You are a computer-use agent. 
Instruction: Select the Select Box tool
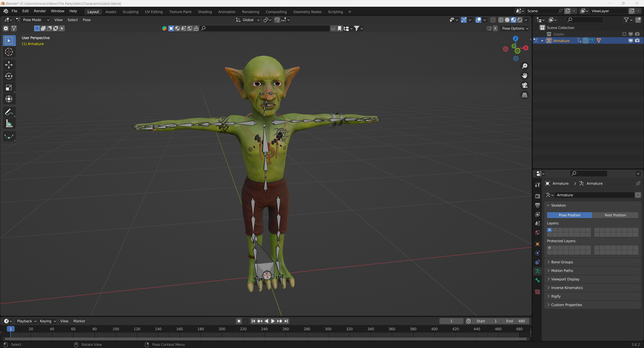9,41
